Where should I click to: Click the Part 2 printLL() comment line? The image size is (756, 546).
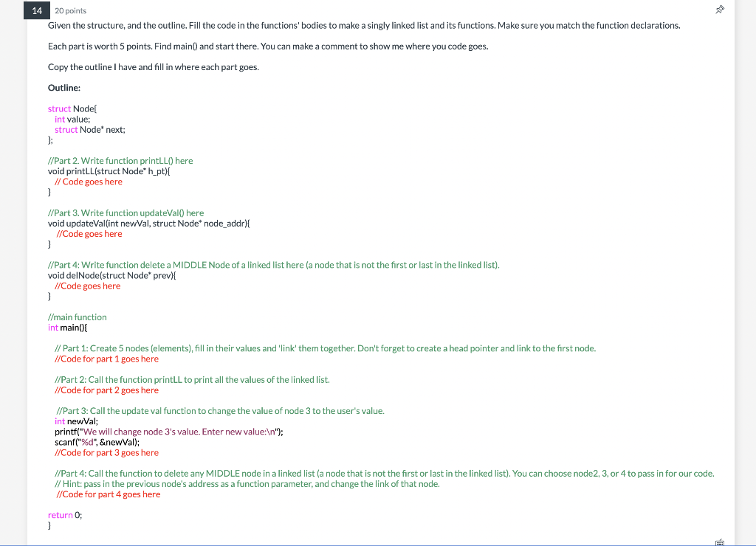point(120,161)
